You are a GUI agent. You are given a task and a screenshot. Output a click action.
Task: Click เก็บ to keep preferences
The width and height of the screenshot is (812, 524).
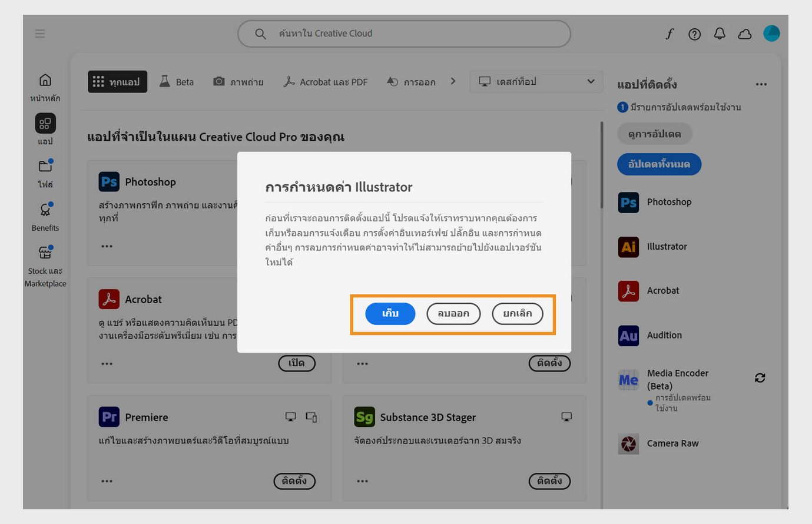click(x=390, y=314)
